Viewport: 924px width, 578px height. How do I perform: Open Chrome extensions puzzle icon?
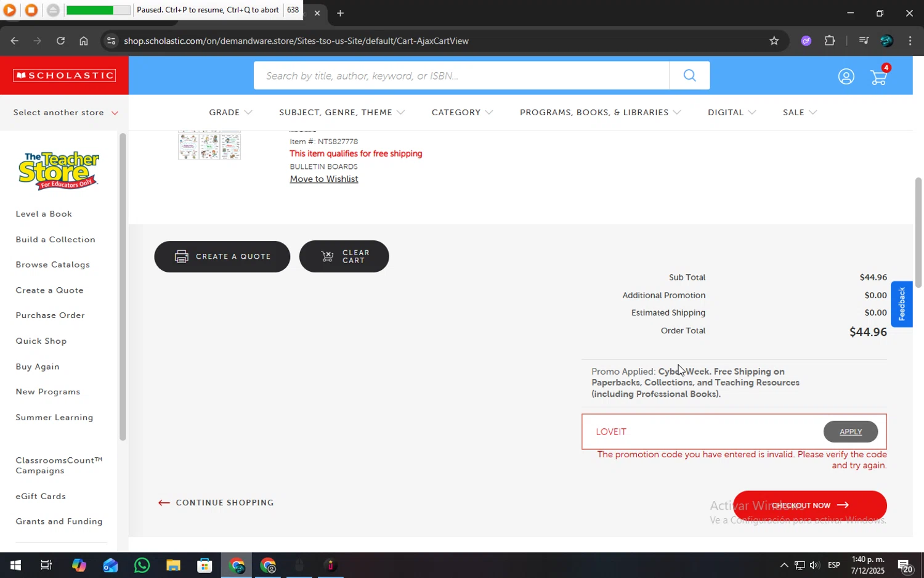(830, 41)
